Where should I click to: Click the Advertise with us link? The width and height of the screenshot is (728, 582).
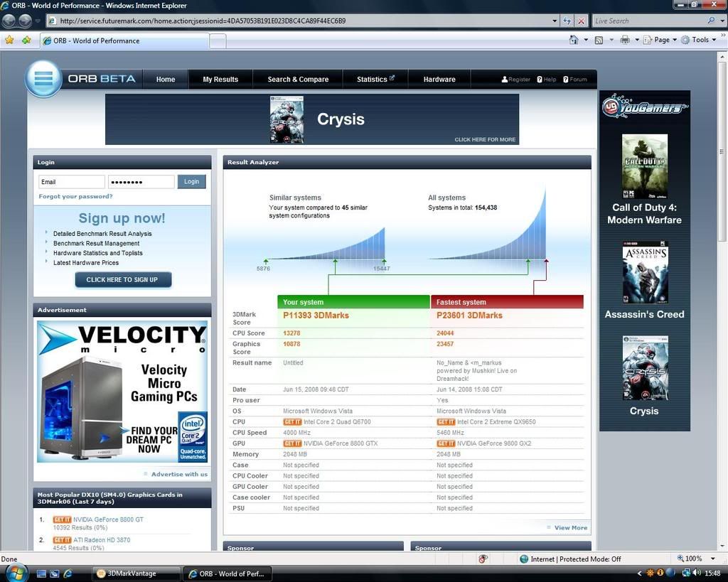[x=179, y=474]
